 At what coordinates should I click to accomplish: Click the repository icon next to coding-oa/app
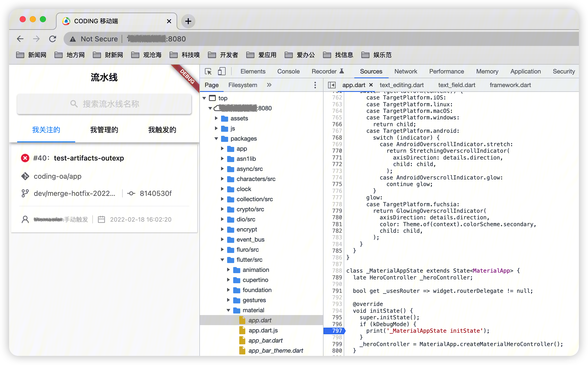click(x=25, y=176)
